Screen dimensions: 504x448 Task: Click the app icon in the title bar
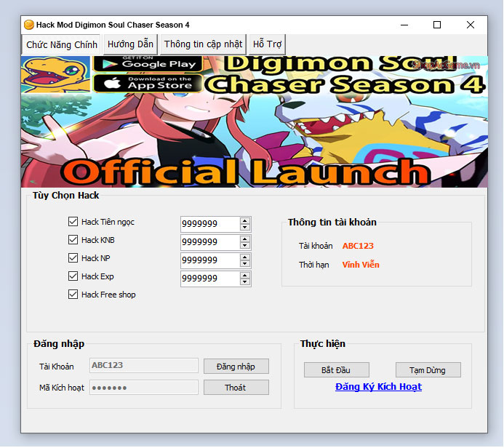pos(29,25)
